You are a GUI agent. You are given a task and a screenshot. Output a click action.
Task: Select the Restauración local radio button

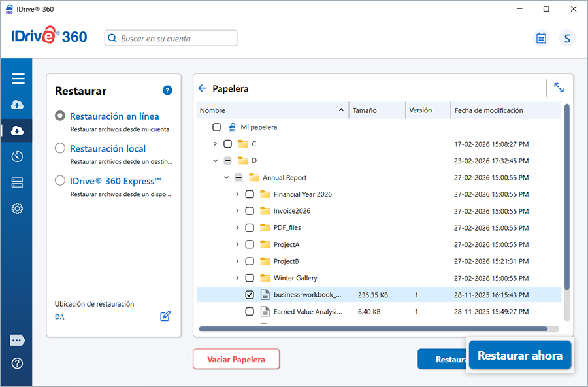point(60,148)
